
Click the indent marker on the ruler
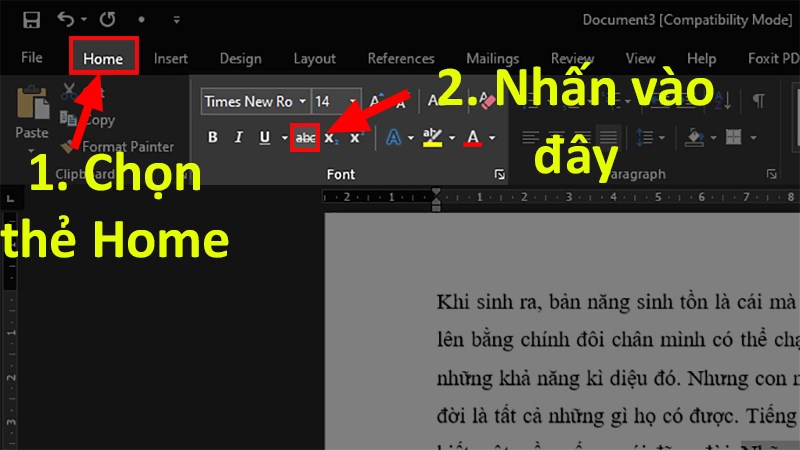[436, 199]
